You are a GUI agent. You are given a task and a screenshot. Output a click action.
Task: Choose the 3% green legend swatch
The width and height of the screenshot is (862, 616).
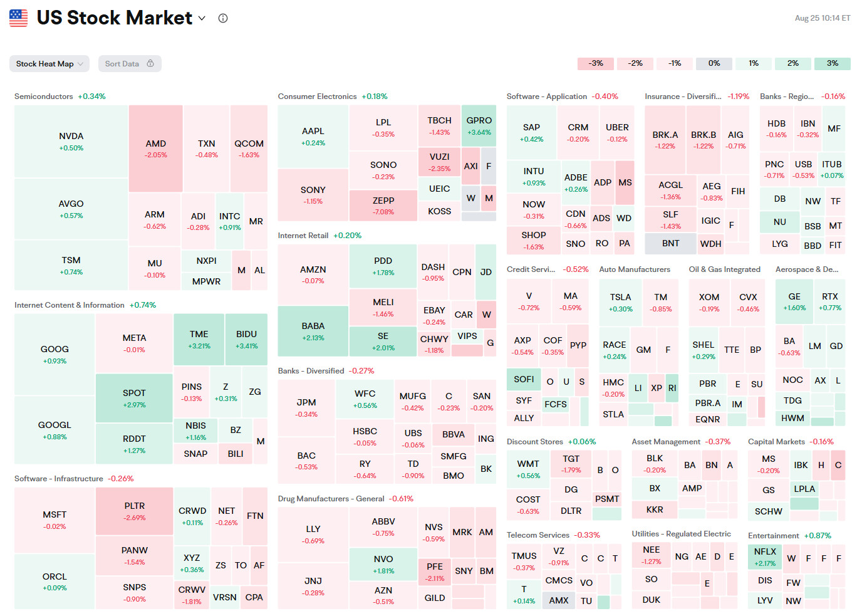pos(832,63)
